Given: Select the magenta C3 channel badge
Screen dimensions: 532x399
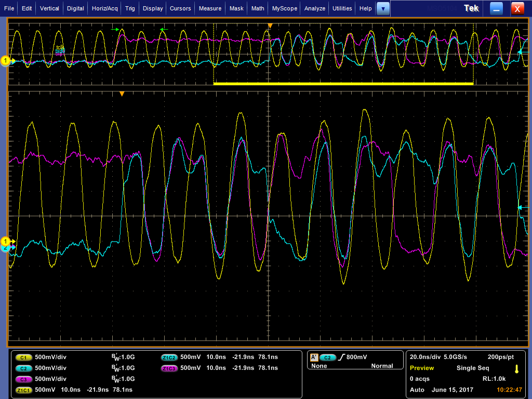Looking at the screenshot, I should 23,379.
